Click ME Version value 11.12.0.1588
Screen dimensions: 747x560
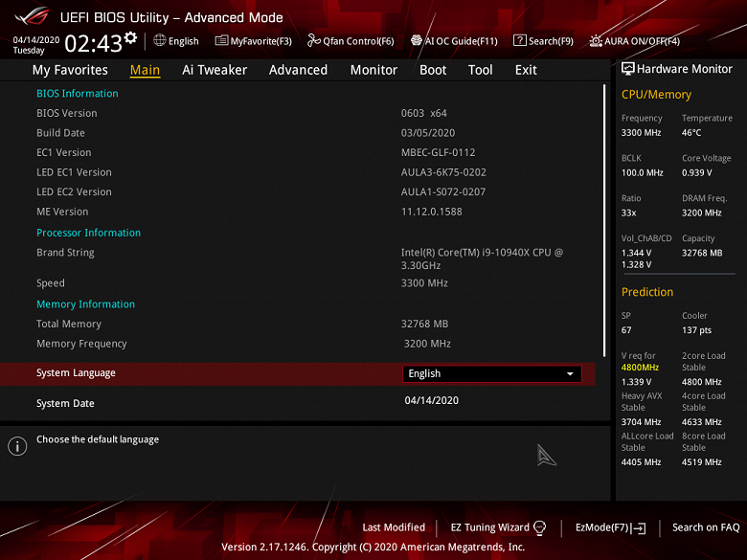431,212
